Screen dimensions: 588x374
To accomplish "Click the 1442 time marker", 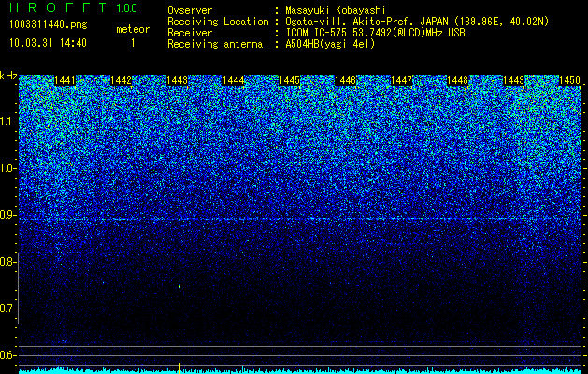I will 122,80.
